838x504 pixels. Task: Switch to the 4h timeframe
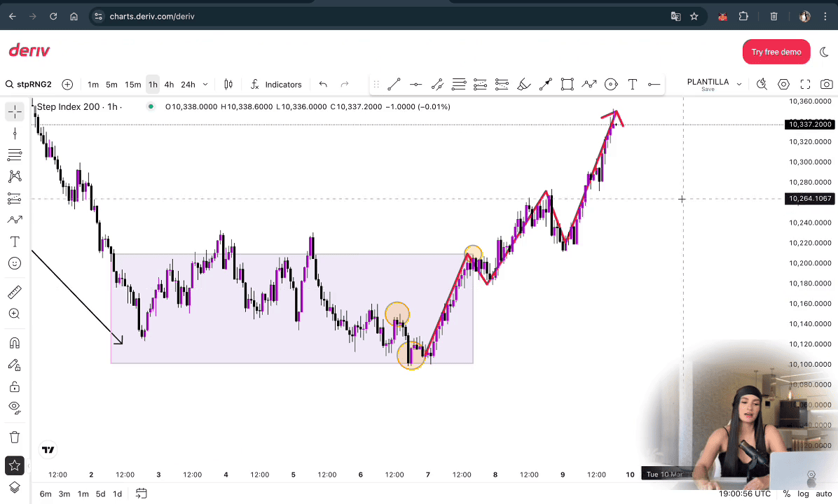click(169, 85)
